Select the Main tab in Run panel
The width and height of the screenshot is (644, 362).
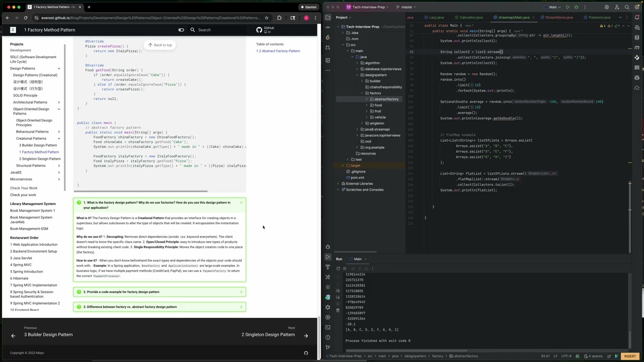pyautogui.click(x=358, y=259)
